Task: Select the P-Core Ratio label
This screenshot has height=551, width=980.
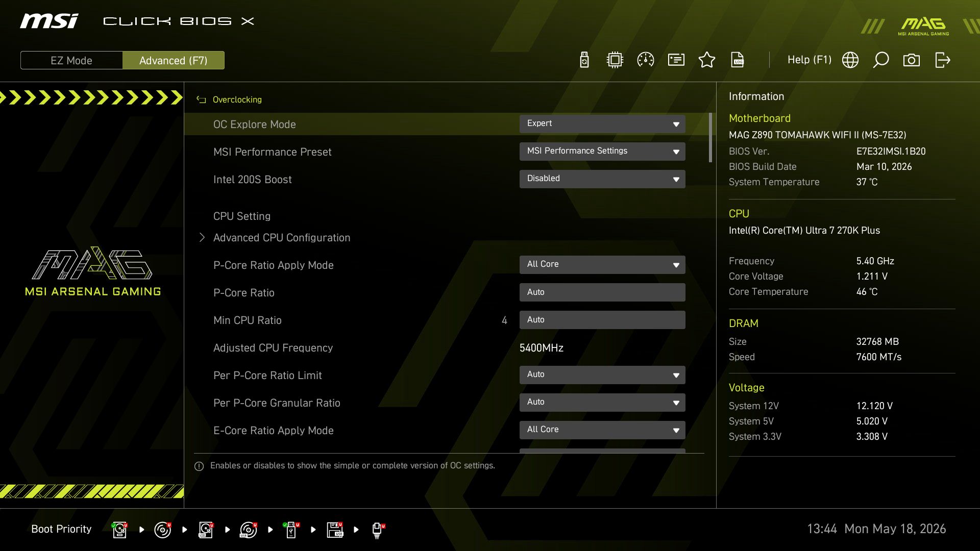Action: pos(243,293)
